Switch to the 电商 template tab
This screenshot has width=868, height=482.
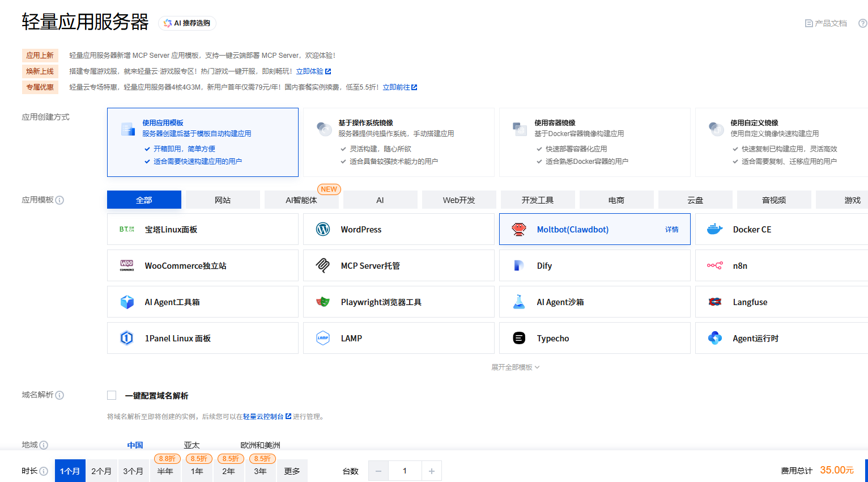[x=616, y=200]
